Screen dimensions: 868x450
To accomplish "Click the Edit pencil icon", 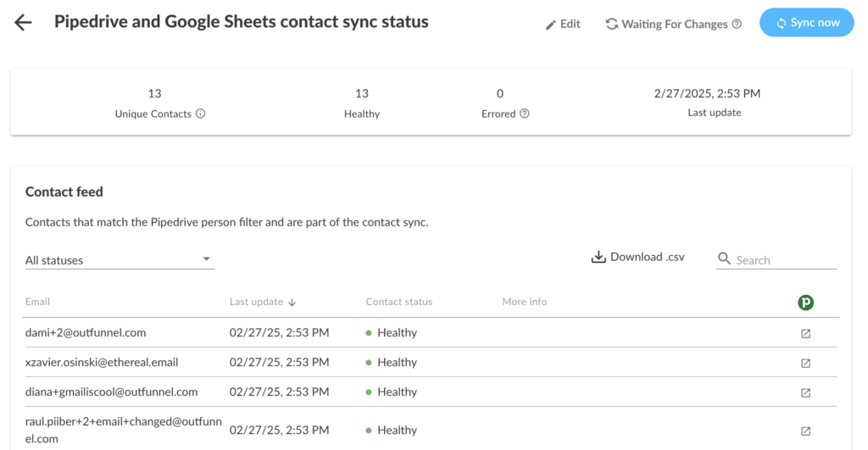I will (551, 25).
